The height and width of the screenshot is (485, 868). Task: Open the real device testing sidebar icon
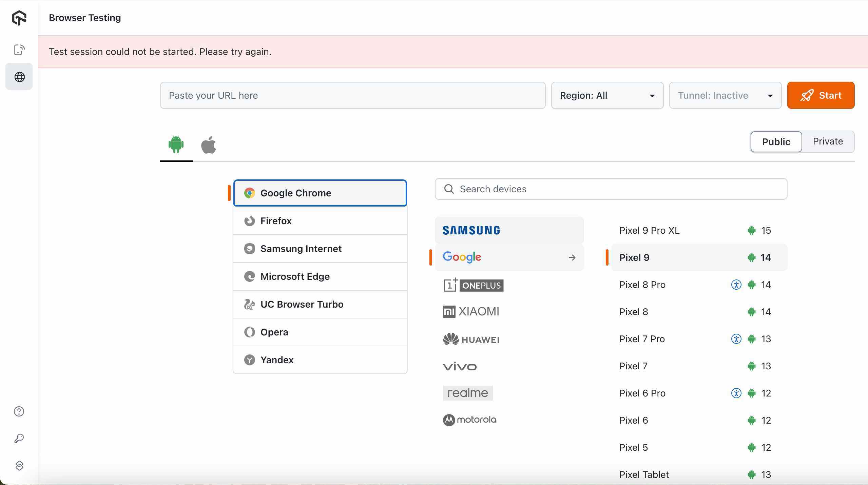click(x=19, y=50)
